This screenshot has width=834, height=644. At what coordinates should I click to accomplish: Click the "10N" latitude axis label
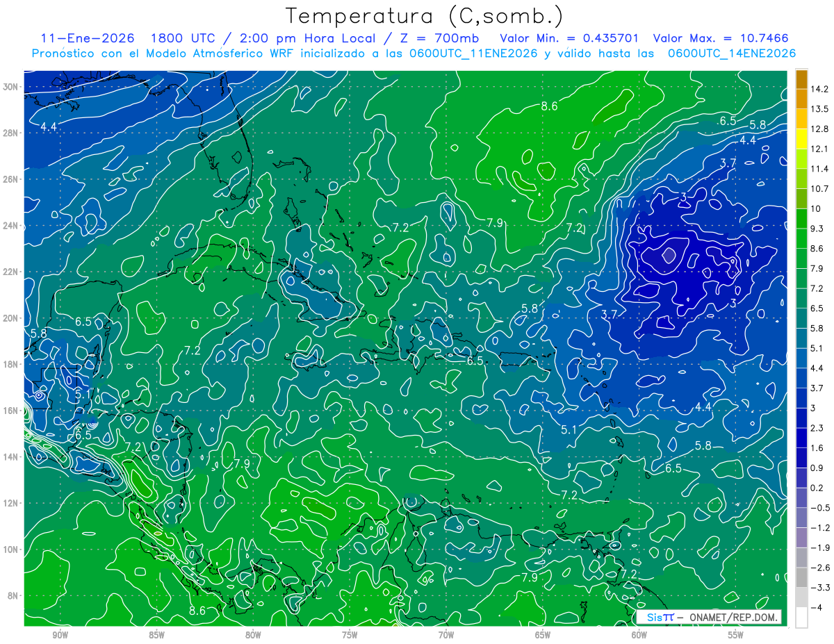pyautogui.click(x=12, y=550)
